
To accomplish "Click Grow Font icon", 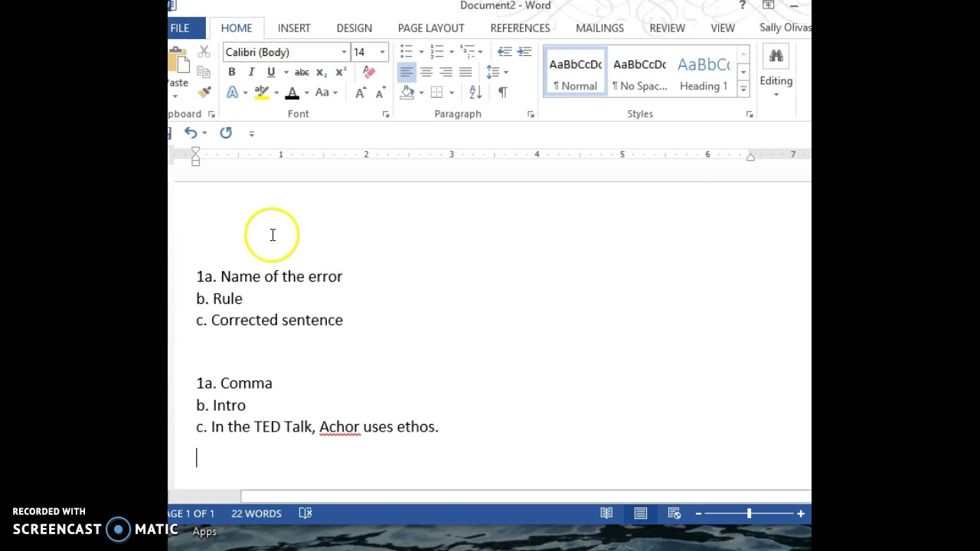I will [360, 93].
